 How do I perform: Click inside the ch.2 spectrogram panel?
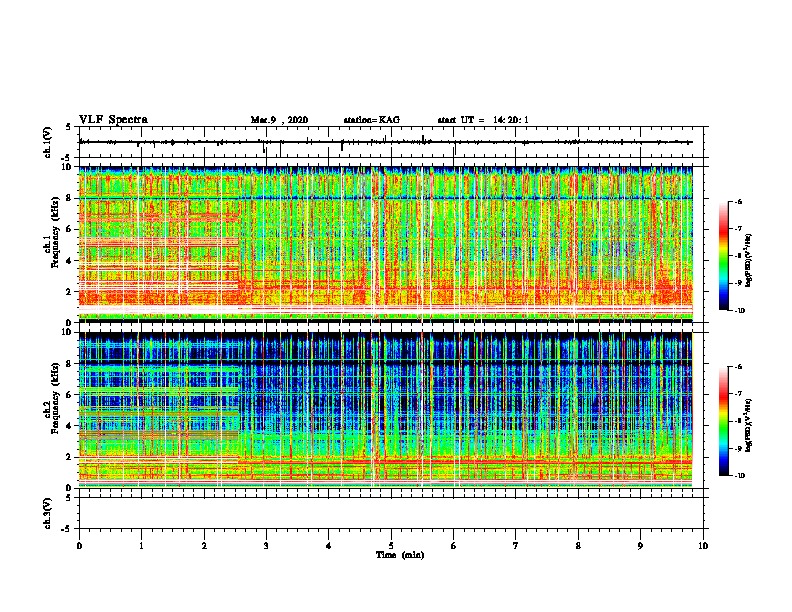[x=393, y=410]
